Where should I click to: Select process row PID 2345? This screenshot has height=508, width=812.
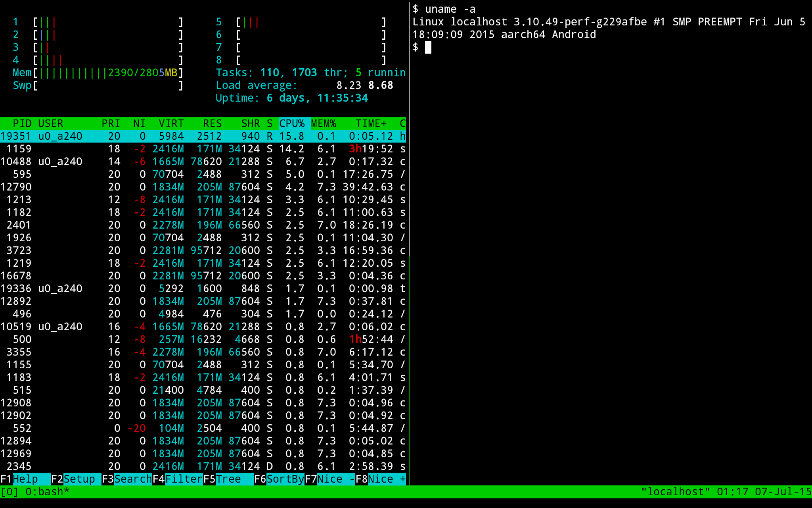203,466
